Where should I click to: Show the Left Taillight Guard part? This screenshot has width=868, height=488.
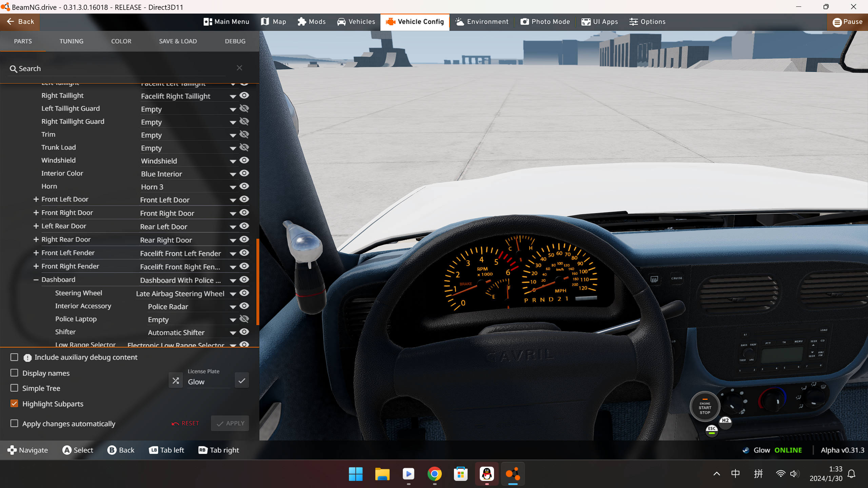click(x=244, y=108)
